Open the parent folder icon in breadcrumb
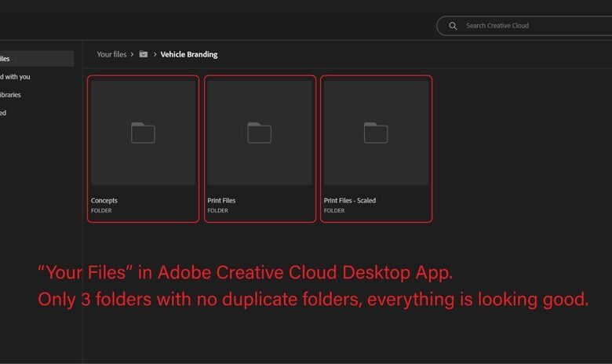The height and width of the screenshot is (364, 612). click(x=144, y=54)
